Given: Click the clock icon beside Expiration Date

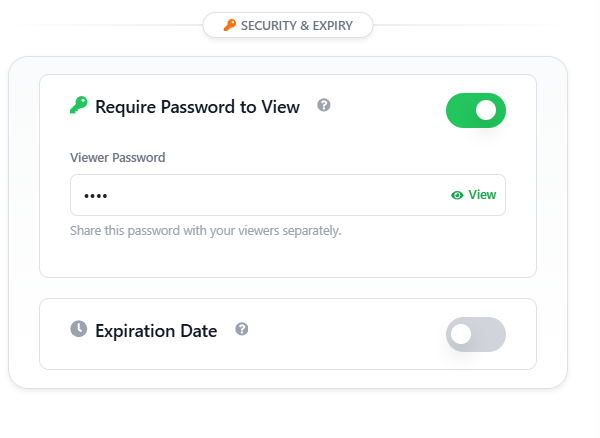Looking at the screenshot, I should tap(79, 330).
